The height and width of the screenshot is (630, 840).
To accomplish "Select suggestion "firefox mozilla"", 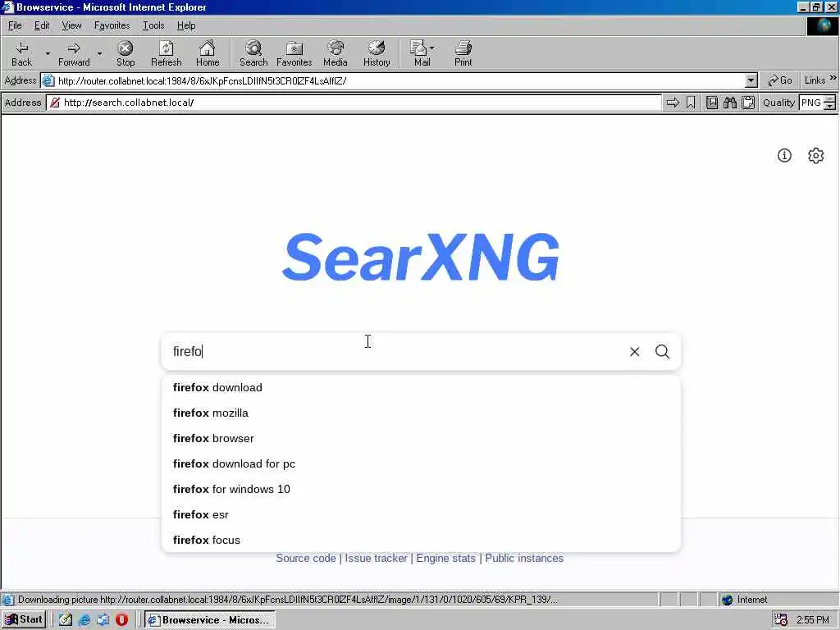I will pos(421,413).
